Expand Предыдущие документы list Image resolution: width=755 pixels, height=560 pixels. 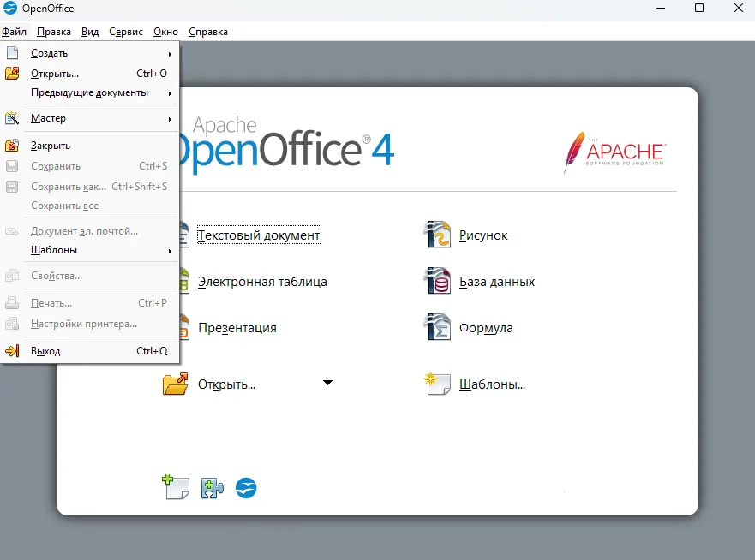[89, 92]
